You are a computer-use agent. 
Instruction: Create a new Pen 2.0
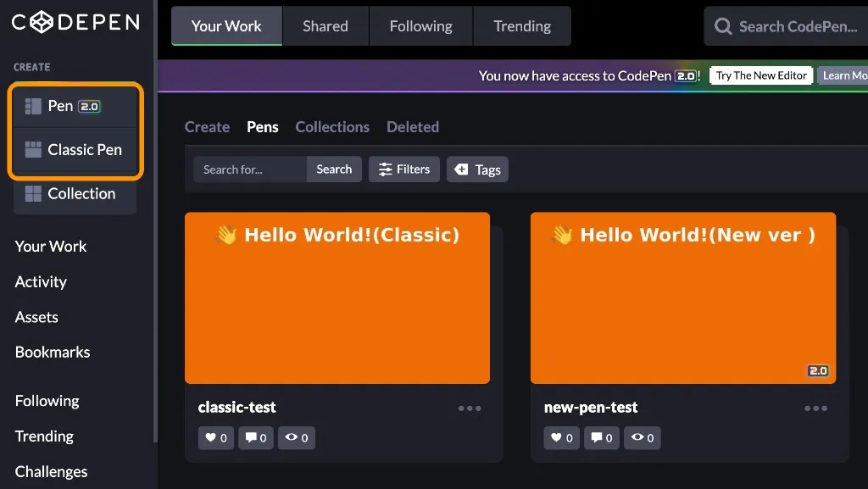75,106
